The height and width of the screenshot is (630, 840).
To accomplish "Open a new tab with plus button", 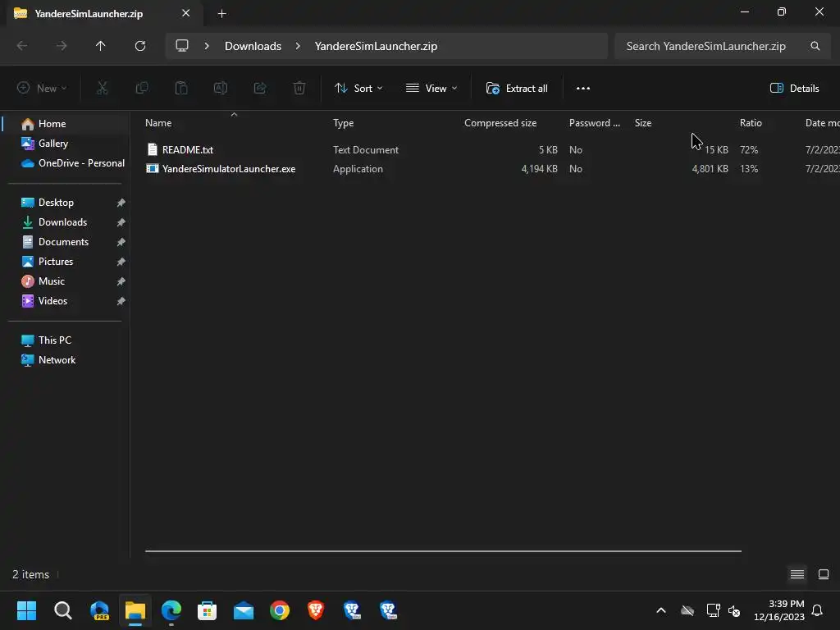I will click(x=221, y=14).
